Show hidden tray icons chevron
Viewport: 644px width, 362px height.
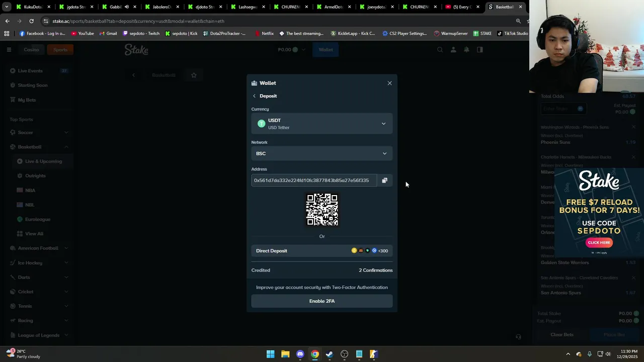[x=568, y=354]
